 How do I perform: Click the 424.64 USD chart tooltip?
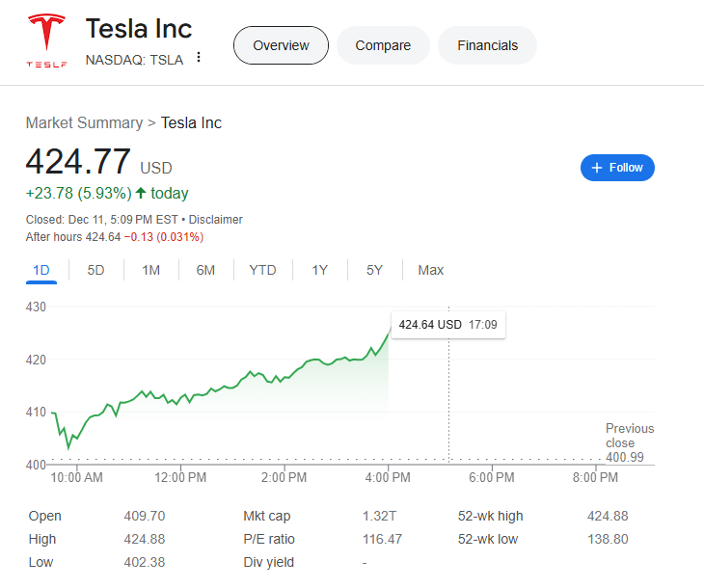(x=447, y=325)
